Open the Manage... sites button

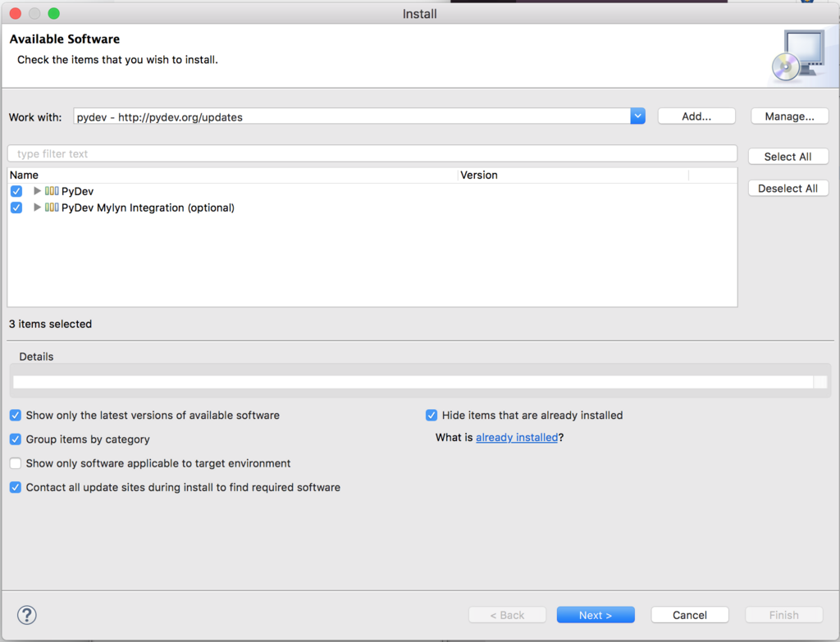click(x=790, y=116)
